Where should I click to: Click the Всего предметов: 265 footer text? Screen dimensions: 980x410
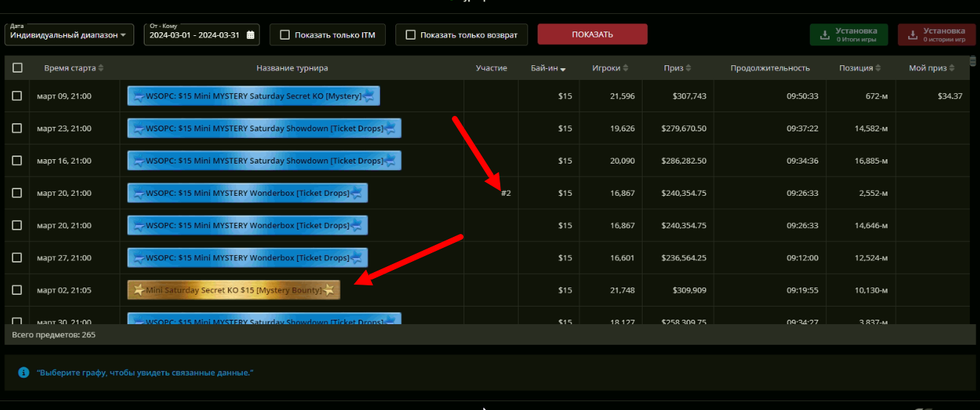coord(54,334)
